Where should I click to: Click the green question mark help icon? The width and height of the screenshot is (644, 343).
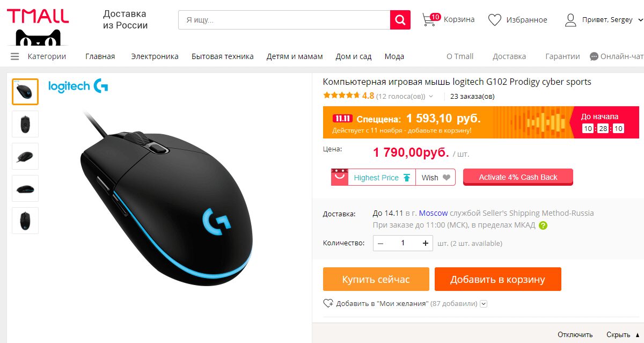coord(543,225)
